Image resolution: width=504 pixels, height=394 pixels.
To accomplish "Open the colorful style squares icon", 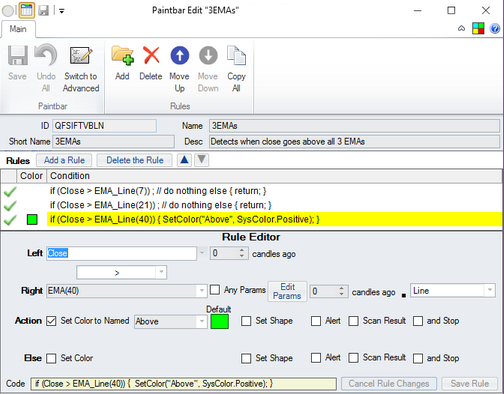I will coord(478,28).
